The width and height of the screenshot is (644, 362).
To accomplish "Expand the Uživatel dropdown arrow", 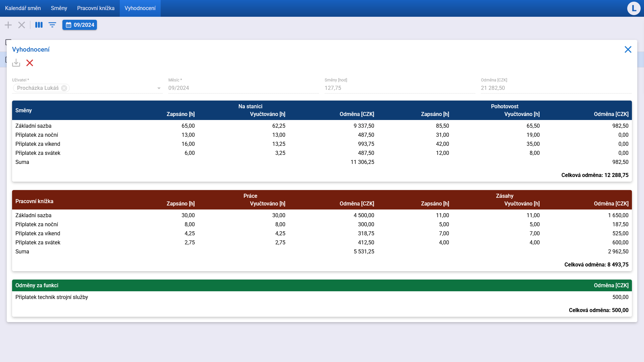I will click(159, 88).
